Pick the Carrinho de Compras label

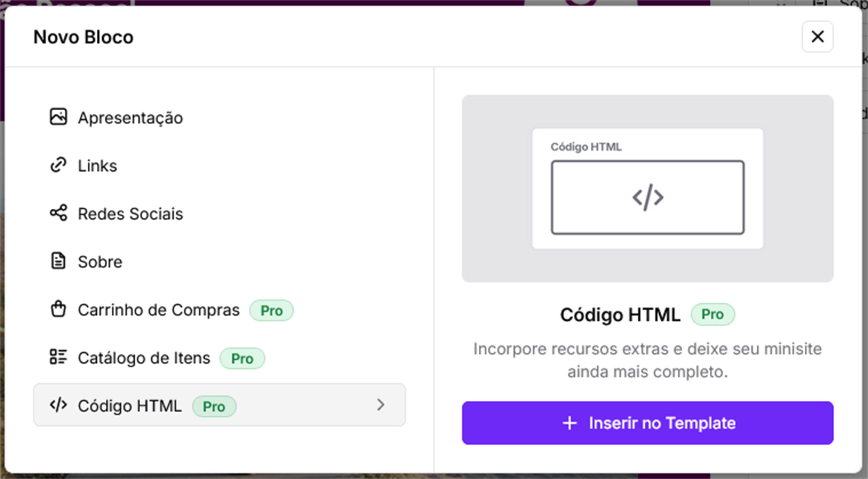click(x=158, y=310)
